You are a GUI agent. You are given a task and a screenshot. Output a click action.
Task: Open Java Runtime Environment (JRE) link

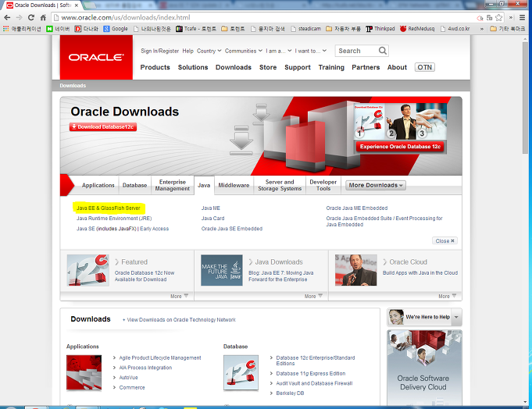pos(114,219)
